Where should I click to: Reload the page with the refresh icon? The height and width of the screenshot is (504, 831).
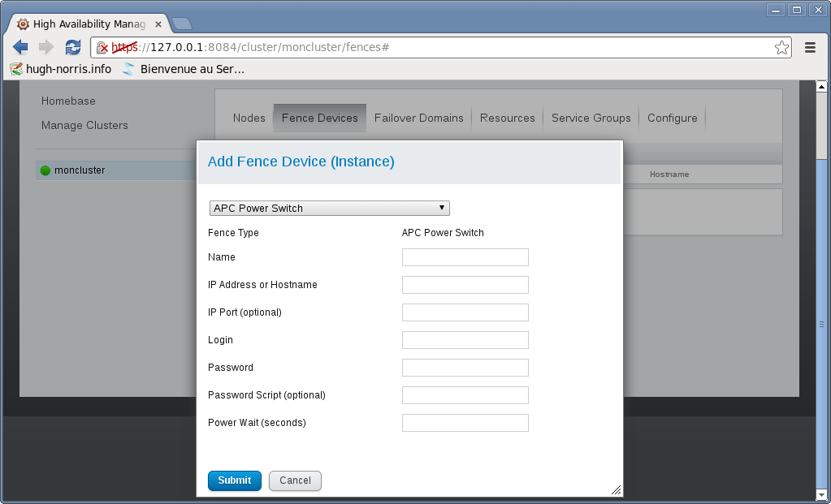[x=73, y=47]
